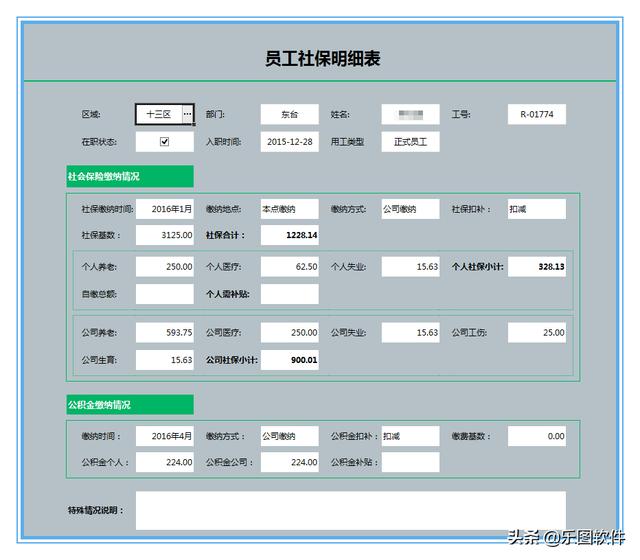Click the empty 自缴总额 field

165,294
